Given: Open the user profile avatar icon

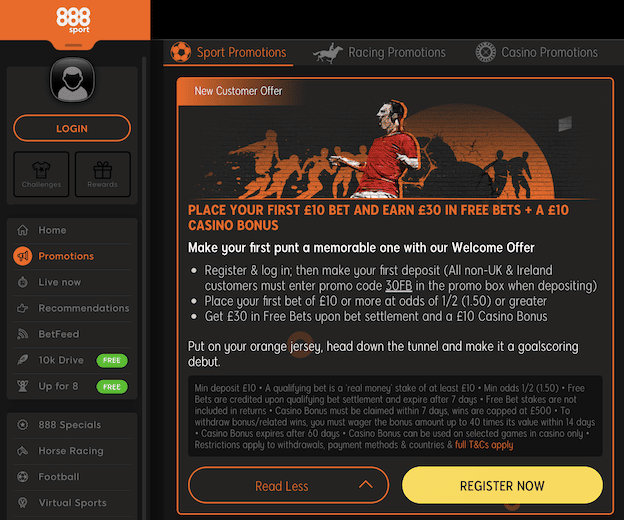Looking at the screenshot, I should (x=72, y=80).
